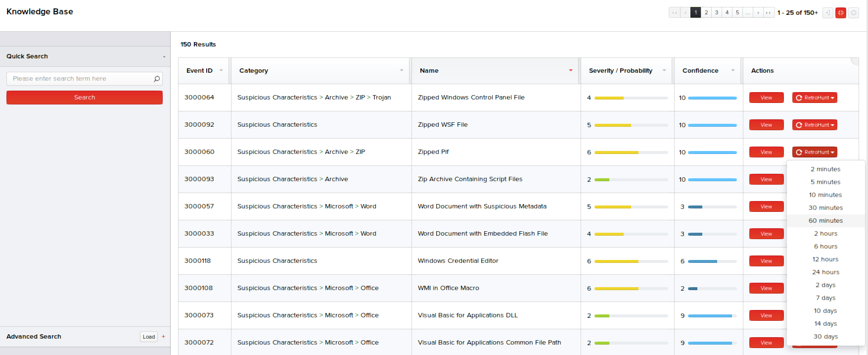Click the export icon beside the page count
This screenshot has width=868, height=355.
click(827, 13)
